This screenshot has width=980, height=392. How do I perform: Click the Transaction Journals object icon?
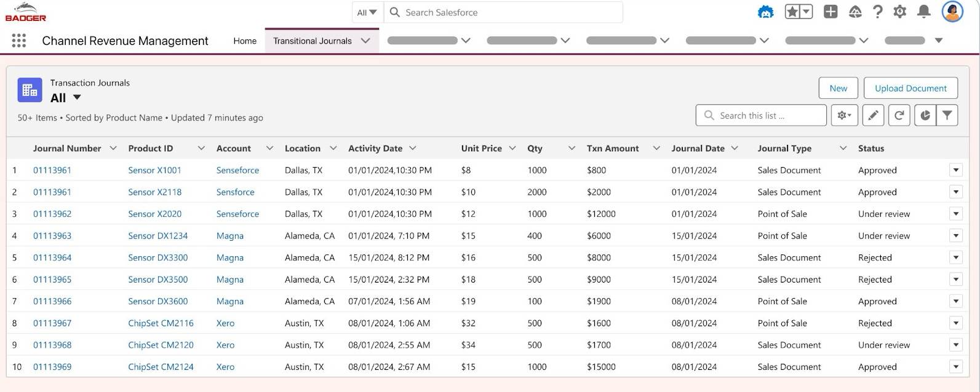pyautogui.click(x=30, y=90)
